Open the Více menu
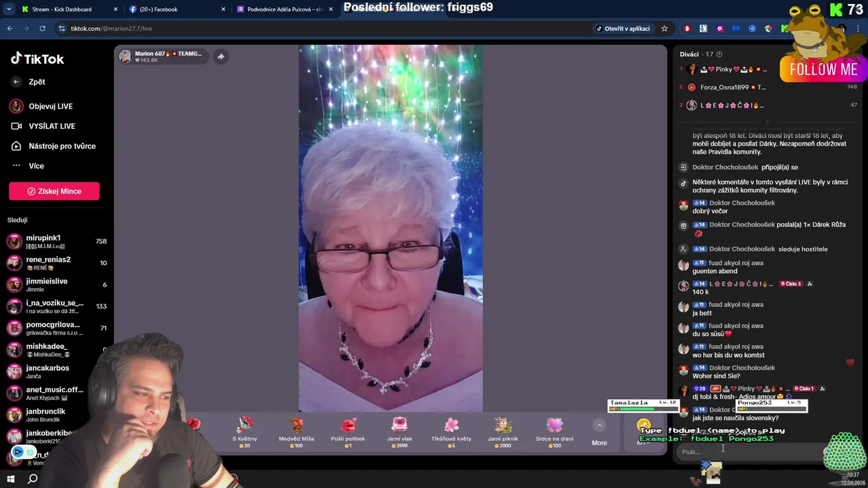This screenshot has height=488, width=868. pyautogui.click(x=36, y=166)
